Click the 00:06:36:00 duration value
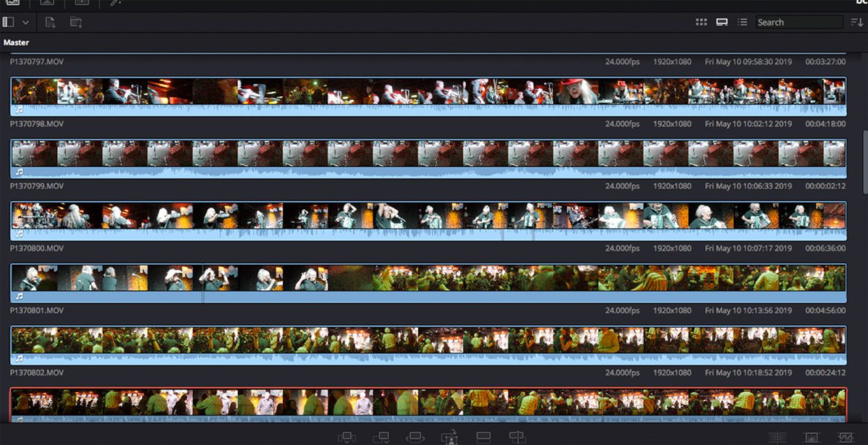The height and width of the screenshot is (445, 868). pos(825,249)
